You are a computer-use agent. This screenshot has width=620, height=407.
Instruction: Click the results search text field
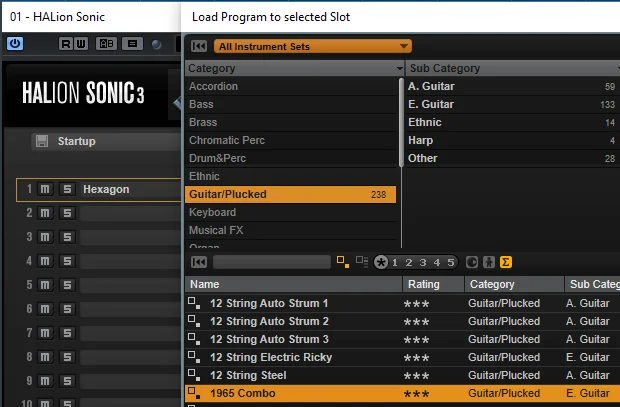tap(272, 262)
